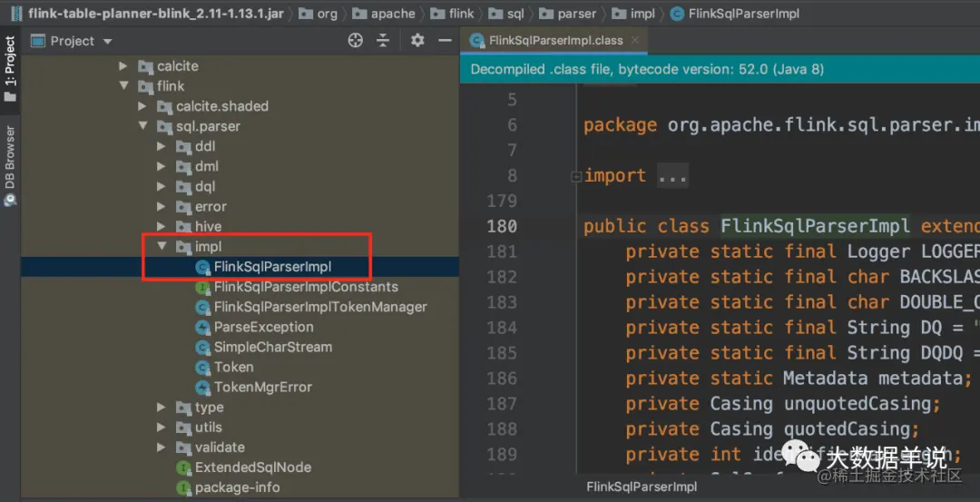Select FlinkSqlParserImplTokenManager class
980x502 pixels.
pos(320,307)
